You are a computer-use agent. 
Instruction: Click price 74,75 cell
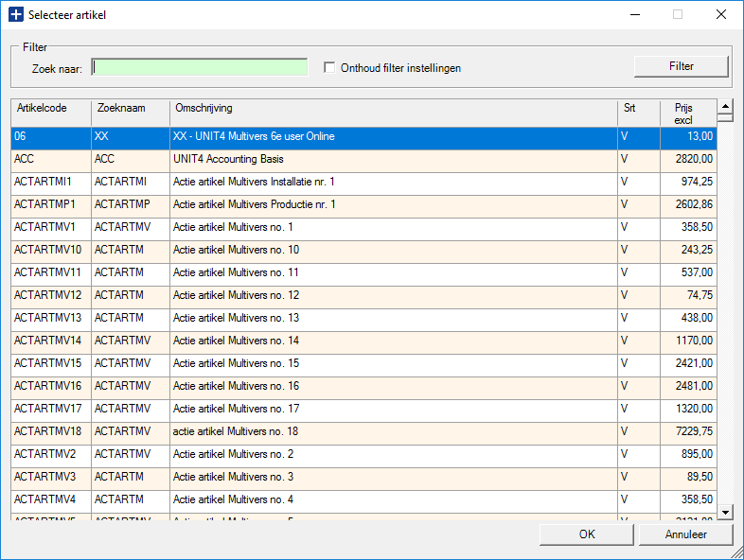[688, 295]
